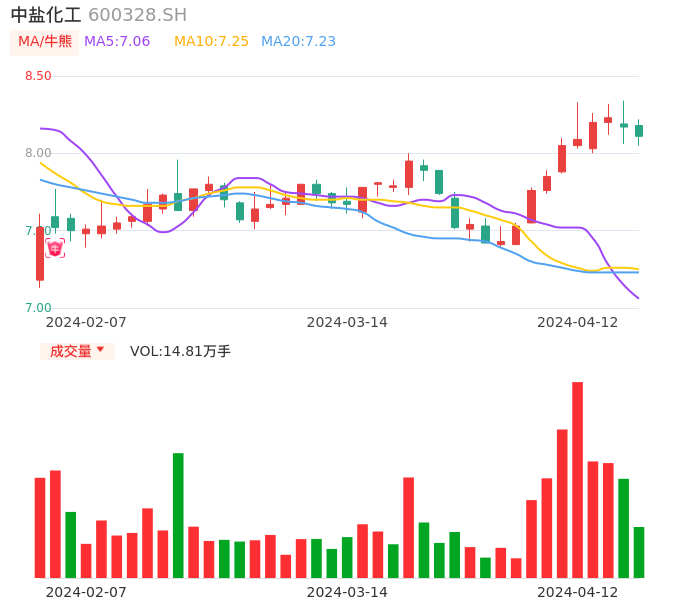Toggle the MA10 moving average label

pos(211,42)
